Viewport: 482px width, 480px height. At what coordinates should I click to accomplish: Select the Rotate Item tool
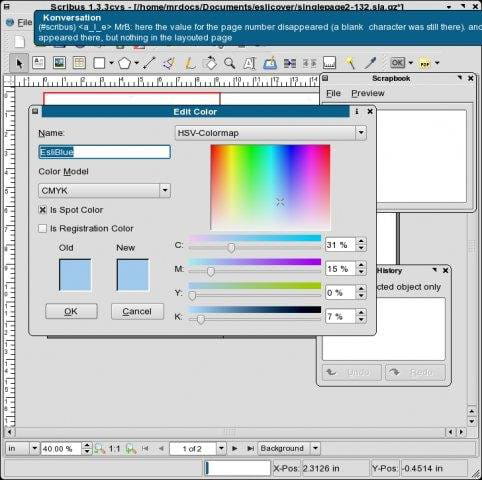tap(210, 63)
